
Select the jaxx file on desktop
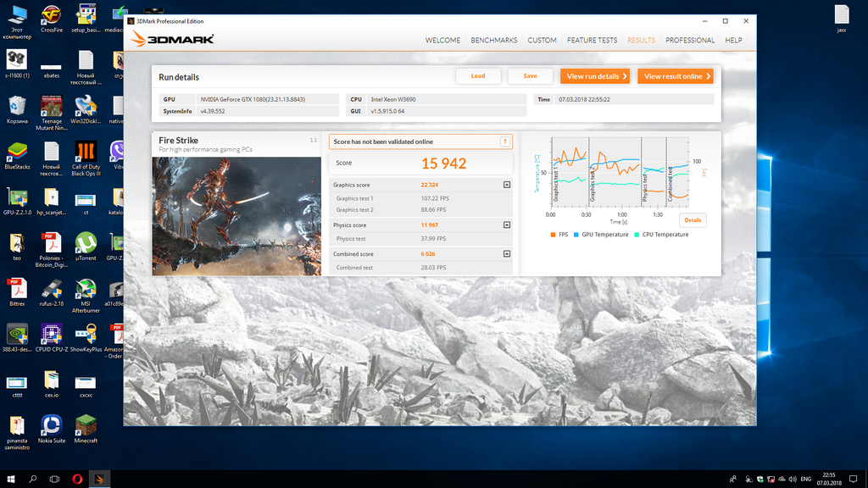(x=842, y=19)
